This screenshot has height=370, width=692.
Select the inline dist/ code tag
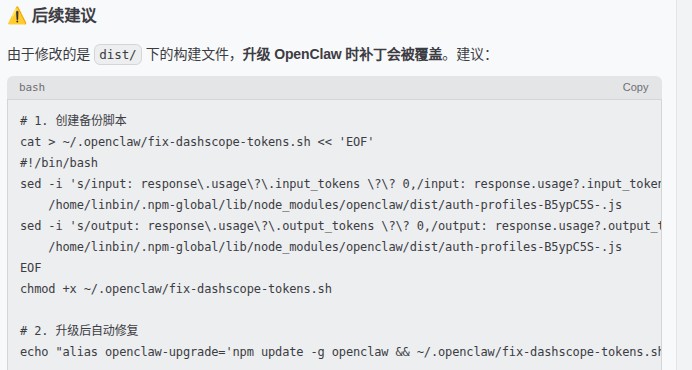(118, 54)
